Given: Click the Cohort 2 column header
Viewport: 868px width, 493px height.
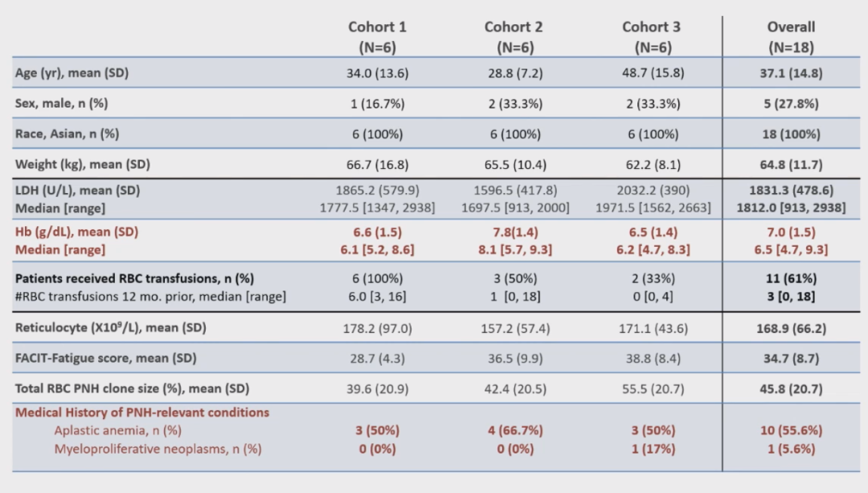Looking at the screenshot, I should pos(514,36).
